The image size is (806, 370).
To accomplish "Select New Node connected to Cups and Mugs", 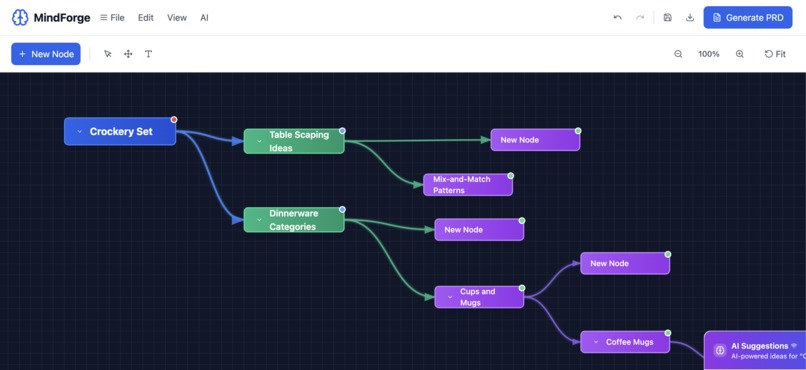I will 625,263.
